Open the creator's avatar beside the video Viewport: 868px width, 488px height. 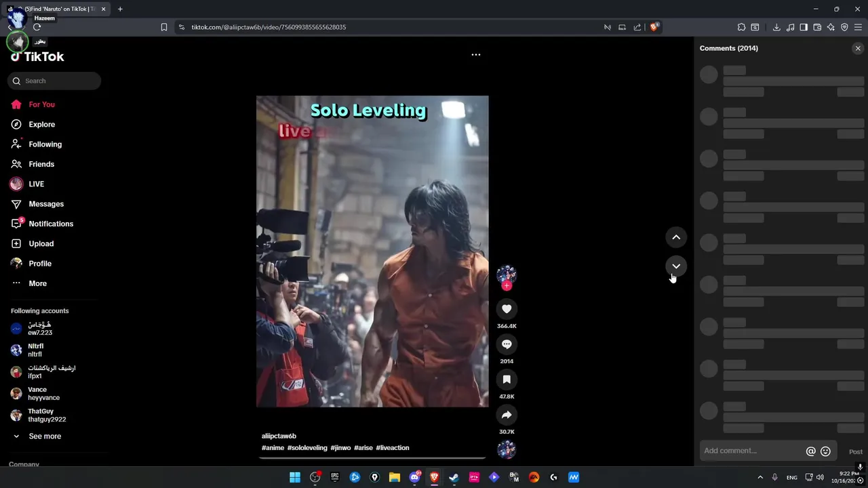(x=507, y=274)
